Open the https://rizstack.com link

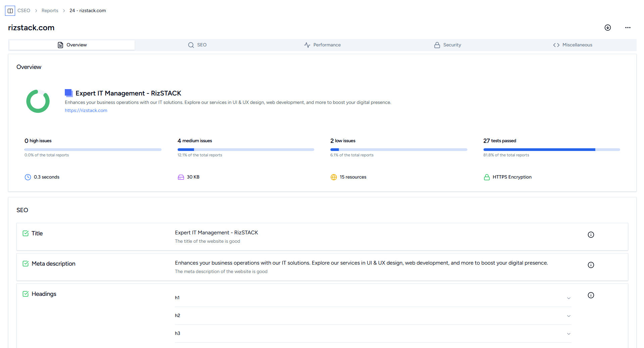pyautogui.click(x=86, y=111)
